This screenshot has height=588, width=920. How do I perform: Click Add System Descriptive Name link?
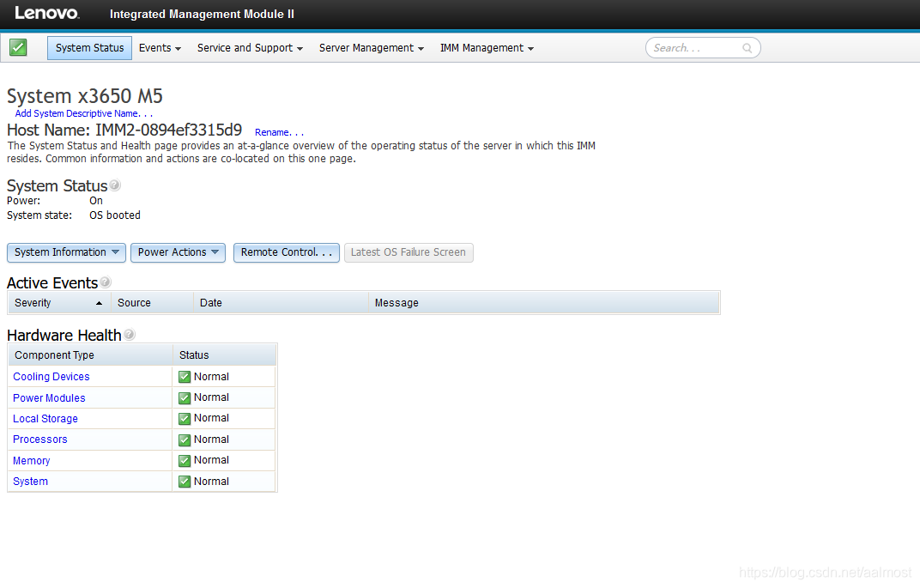(84, 114)
